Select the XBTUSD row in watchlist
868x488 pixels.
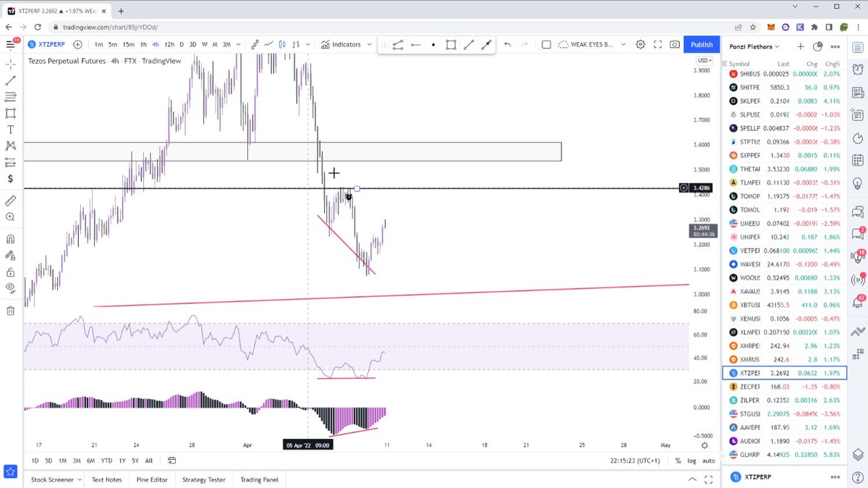click(x=785, y=305)
